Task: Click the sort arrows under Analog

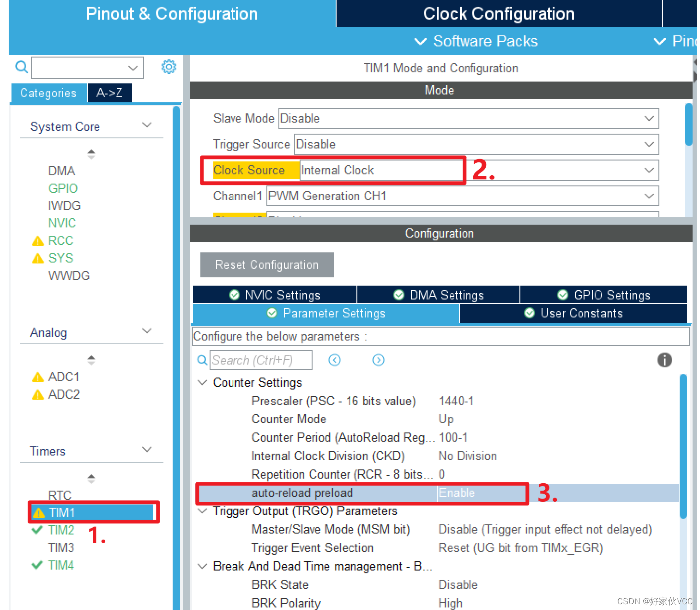Action: (x=91, y=360)
